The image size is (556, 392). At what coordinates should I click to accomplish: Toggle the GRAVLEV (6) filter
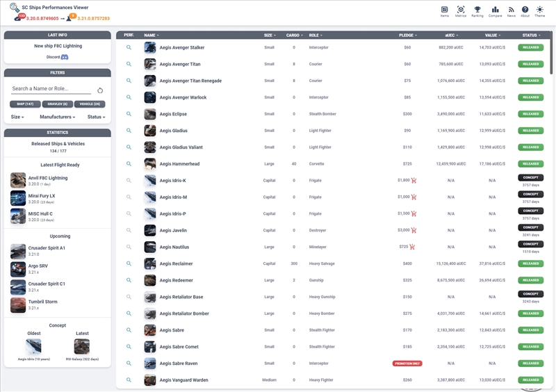click(58, 104)
